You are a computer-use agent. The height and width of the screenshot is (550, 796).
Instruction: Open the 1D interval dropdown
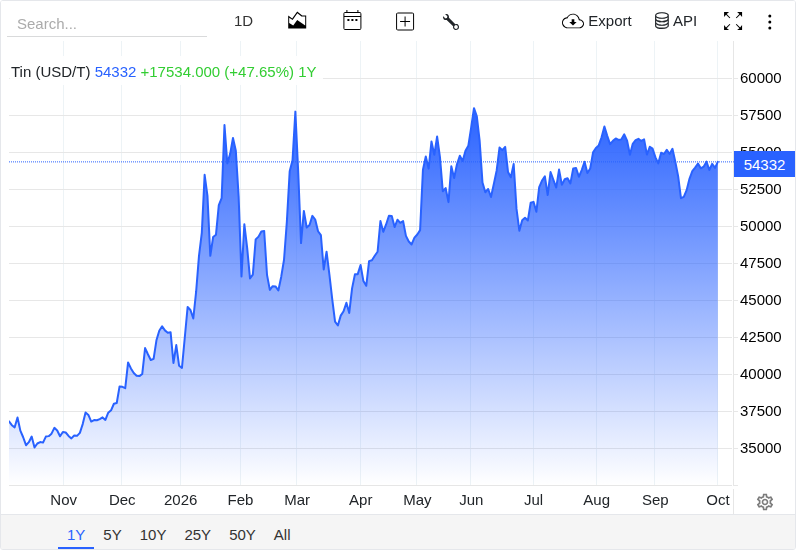[x=243, y=21]
